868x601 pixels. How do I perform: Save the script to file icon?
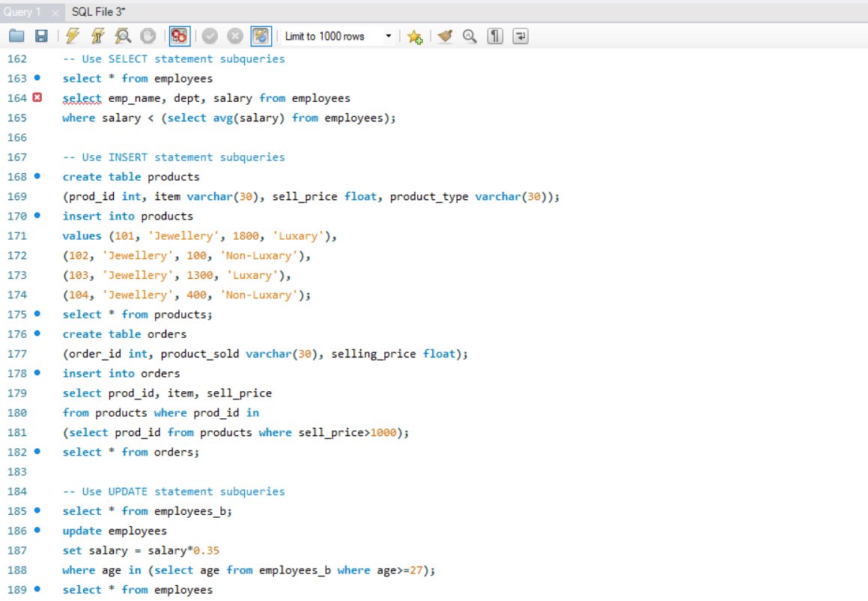[x=41, y=37]
